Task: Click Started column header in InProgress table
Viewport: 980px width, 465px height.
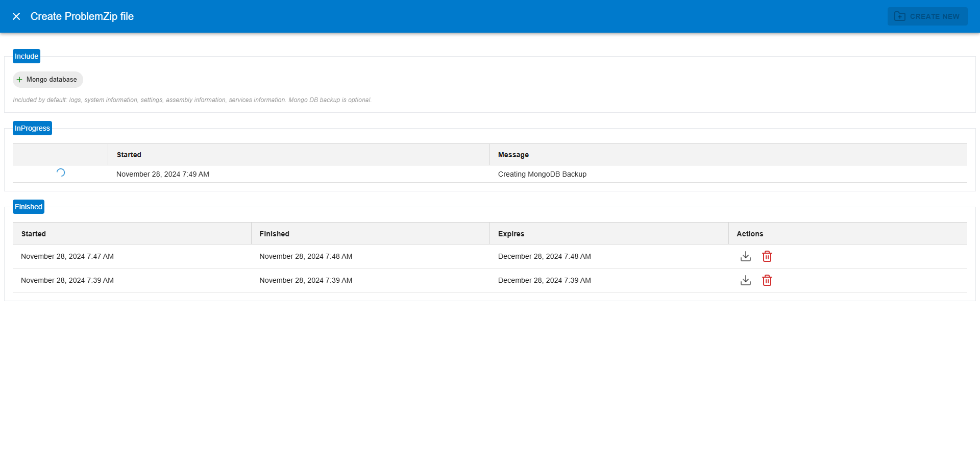Action: tap(129, 155)
